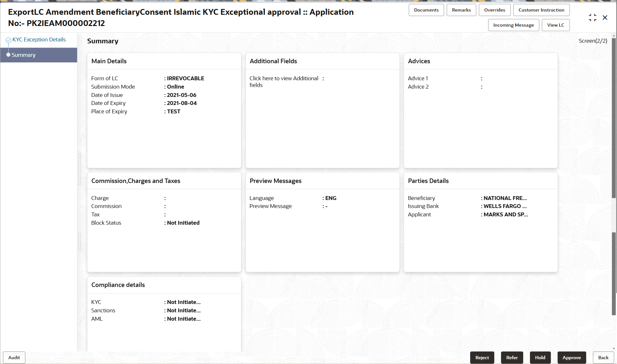The width and height of the screenshot is (617, 364).
Task: Show the Incoming Message
Action: [x=513, y=25]
